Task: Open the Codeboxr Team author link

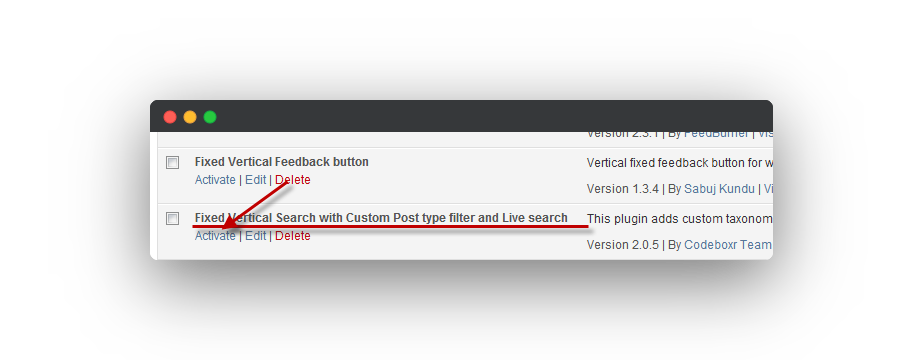Action: (x=728, y=245)
